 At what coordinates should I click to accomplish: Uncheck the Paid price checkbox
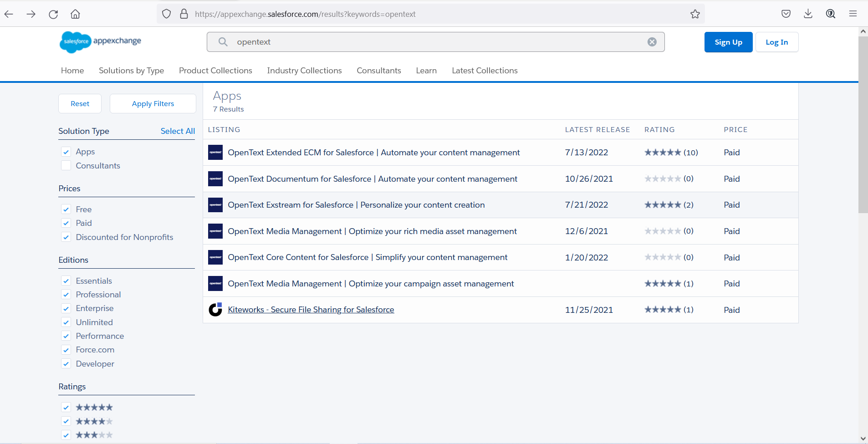pyautogui.click(x=66, y=223)
